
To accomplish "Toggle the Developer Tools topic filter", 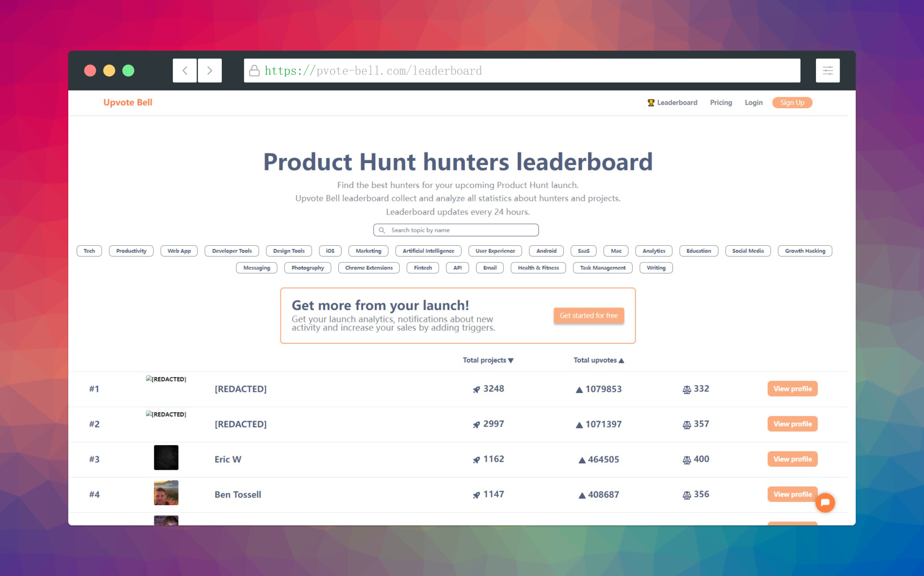I will pos(232,251).
